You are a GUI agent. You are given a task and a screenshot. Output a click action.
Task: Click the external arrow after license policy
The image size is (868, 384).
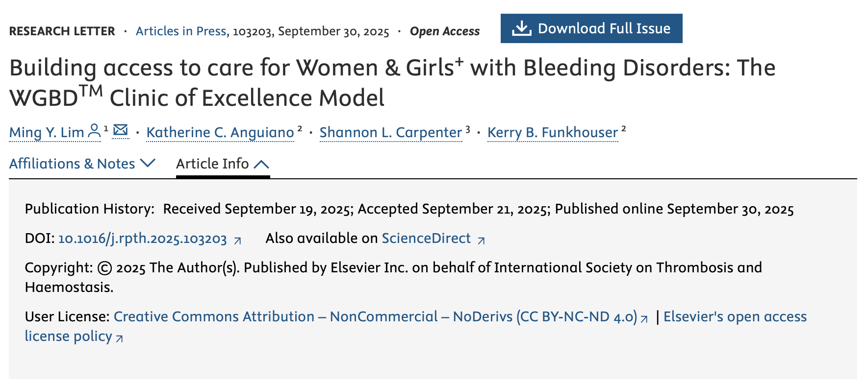pos(120,338)
